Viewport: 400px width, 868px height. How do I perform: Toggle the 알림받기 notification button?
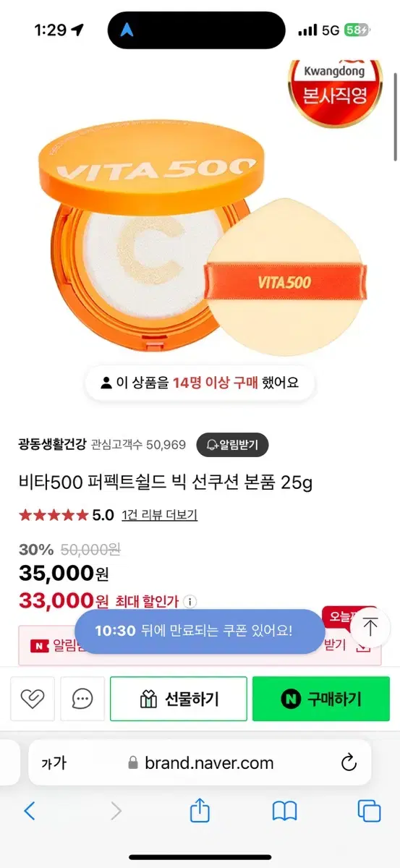click(232, 444)
